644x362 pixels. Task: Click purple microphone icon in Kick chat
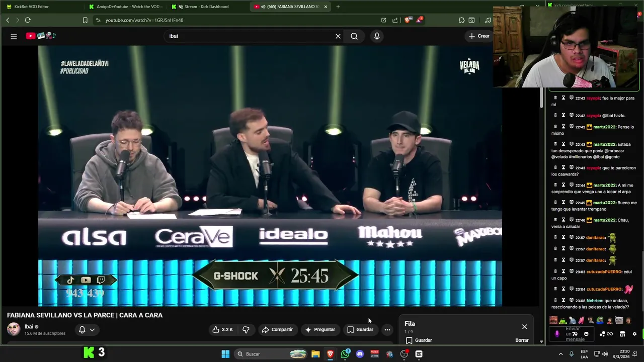tap(557, 334)
